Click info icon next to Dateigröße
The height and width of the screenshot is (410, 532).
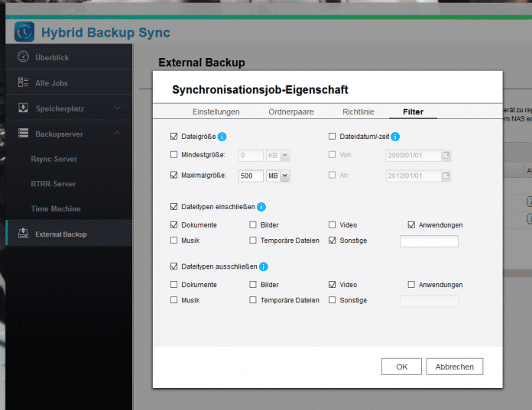tap(222, 137)
